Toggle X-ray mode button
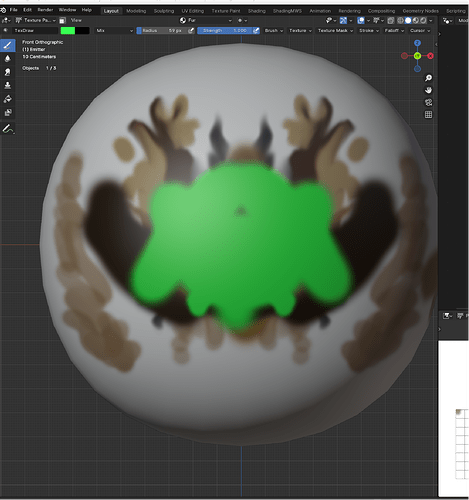 [x=391, y=21]
